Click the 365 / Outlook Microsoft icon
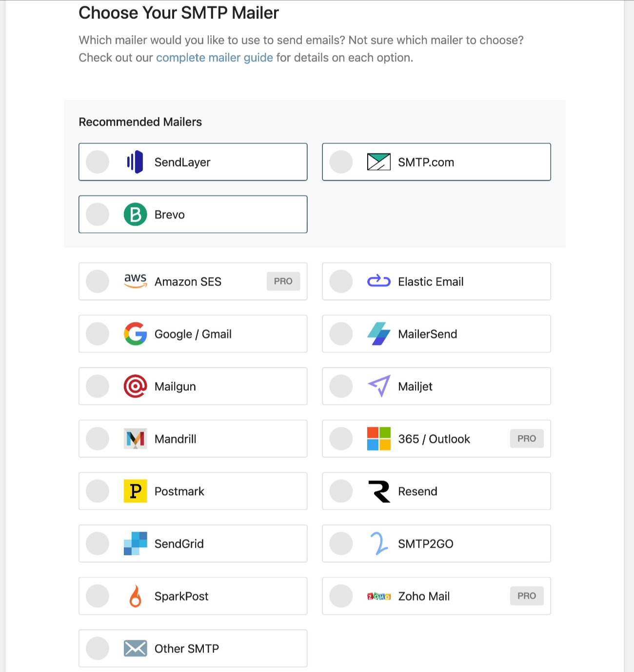Screen dimensions: 634x672 (379, 439)
